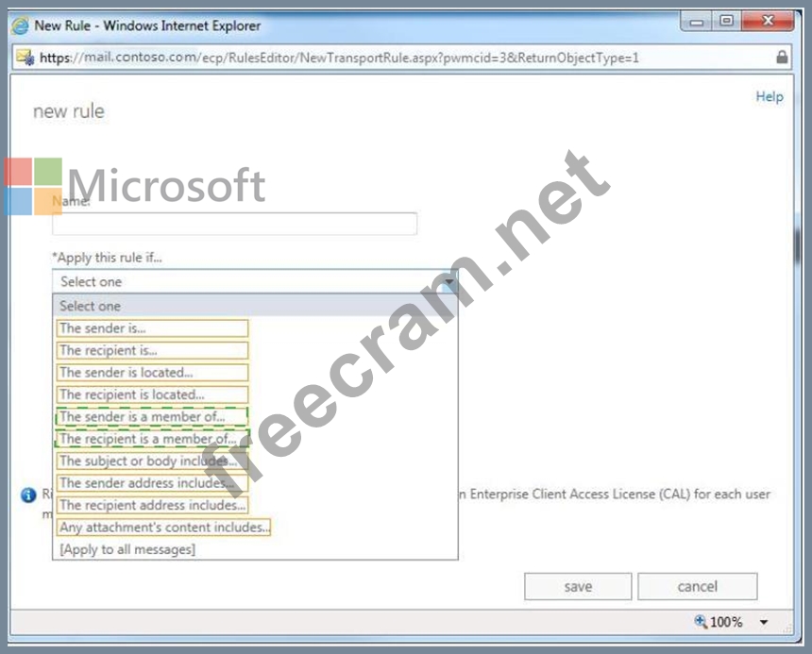Click the security lock icon in address bar
Viewport: 812px width, 654px height.
(782, 57)
